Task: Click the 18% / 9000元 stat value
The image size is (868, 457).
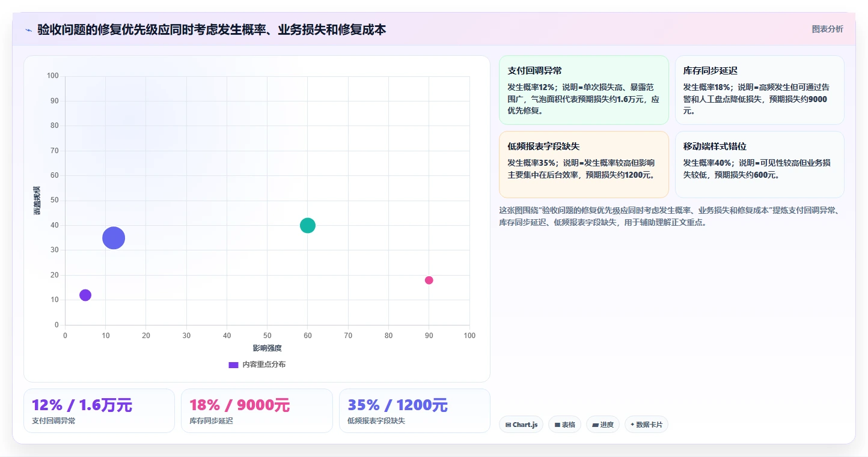Action: (239, 405)
